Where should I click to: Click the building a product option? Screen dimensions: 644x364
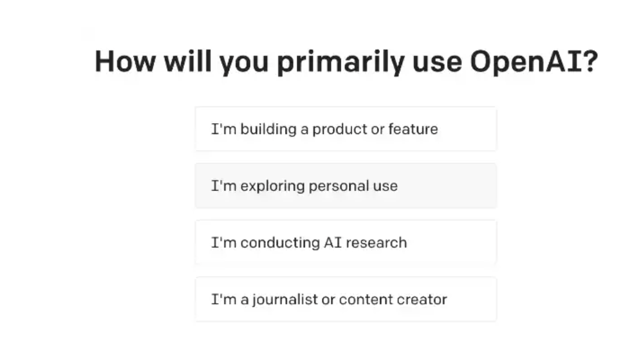pos(345,129)
